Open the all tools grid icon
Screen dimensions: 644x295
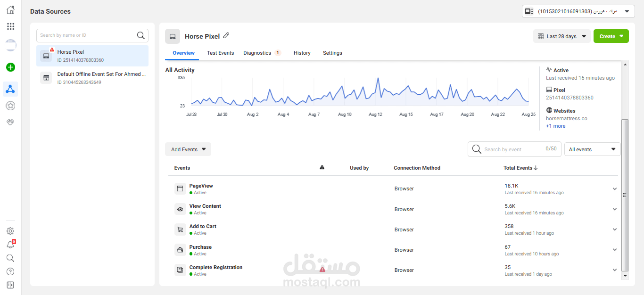(10, 26)
